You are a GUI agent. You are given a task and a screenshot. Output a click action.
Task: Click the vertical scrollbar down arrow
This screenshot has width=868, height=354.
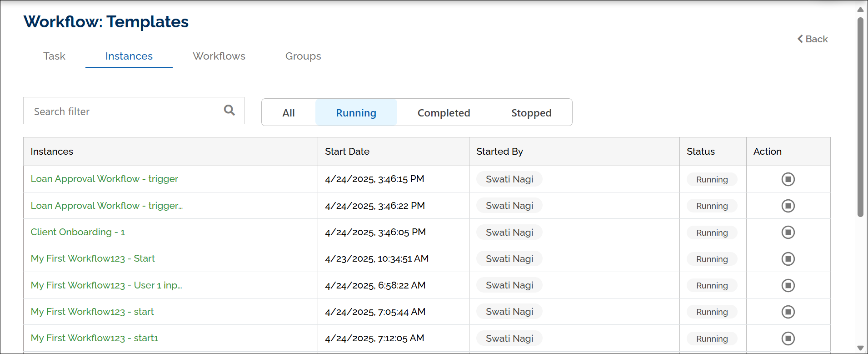tap(860, 348)
